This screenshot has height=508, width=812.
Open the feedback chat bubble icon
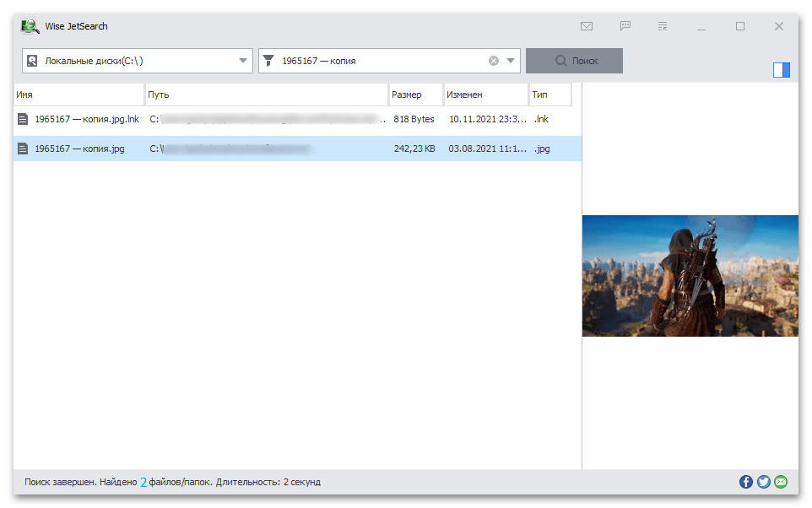(625, 26)
